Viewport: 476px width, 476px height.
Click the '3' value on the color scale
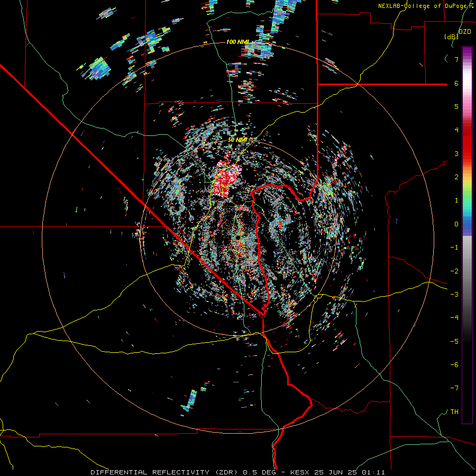click(x=456, y=153)
